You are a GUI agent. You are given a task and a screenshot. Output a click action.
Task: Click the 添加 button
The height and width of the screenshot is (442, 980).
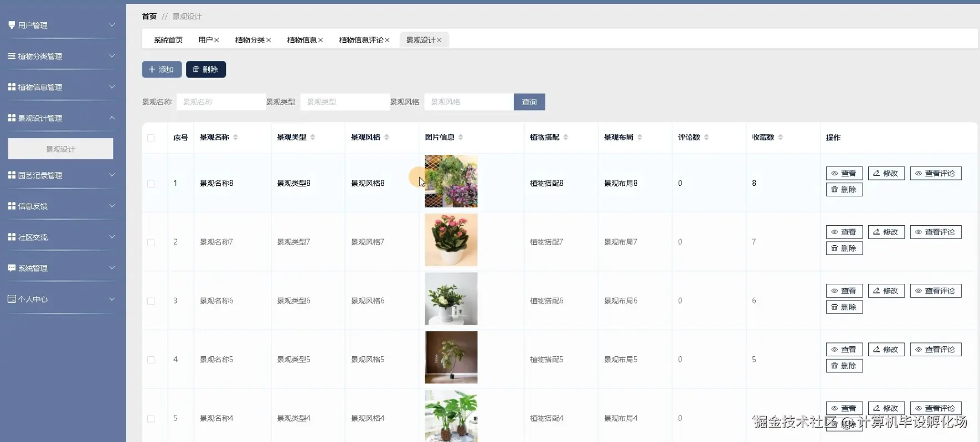[162, 69]
